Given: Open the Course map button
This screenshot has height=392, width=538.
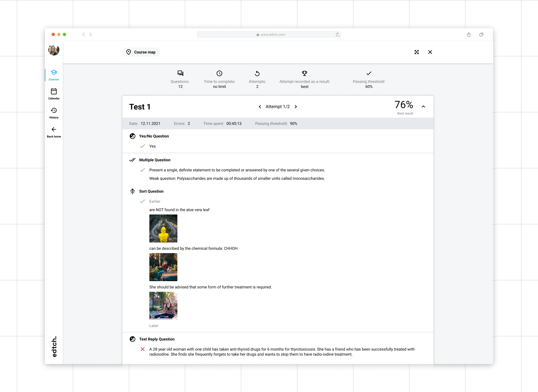Looking at the screenshot, I should click(x=141, y=52).
